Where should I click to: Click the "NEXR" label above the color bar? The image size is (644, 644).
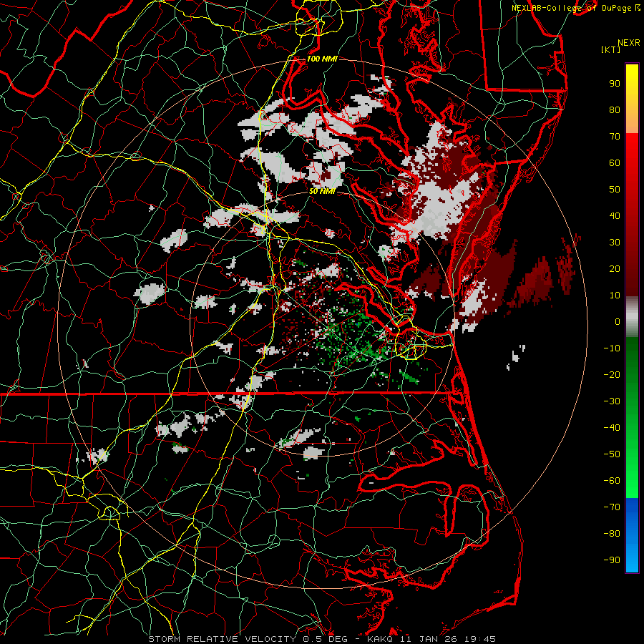click(629, 43)
